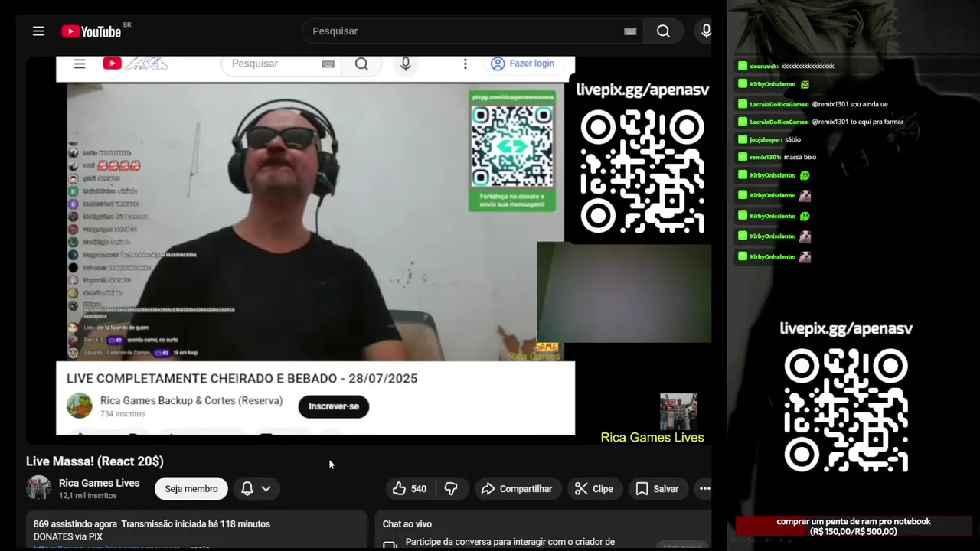The image size is (980, 551).
Task: Toggle the notification bell for the channel
Action: click(247, 488)
